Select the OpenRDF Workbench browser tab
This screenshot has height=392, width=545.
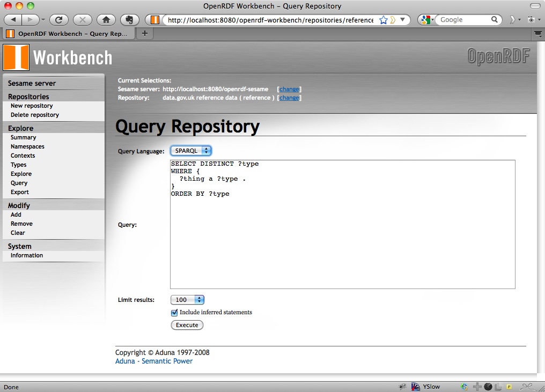[x=69, y=34]
